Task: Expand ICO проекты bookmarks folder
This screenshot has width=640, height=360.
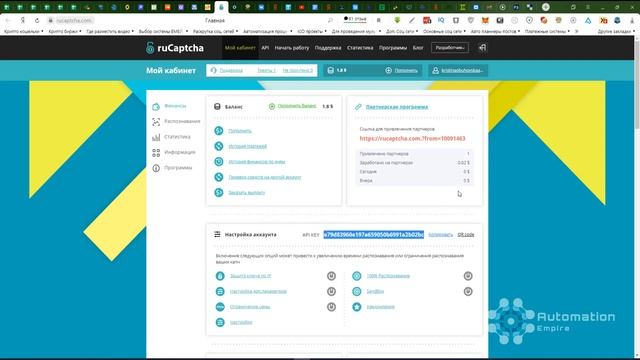Action: click(312, 31)
